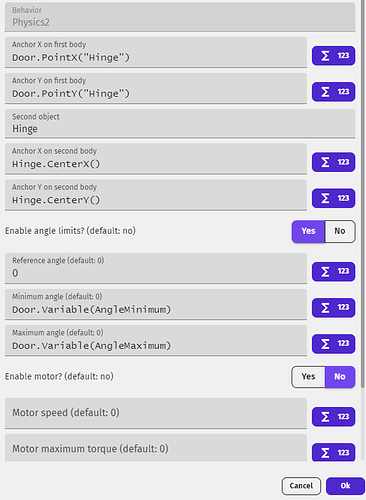Select Yes for Enable angle limits
The image size is (366, 500).
(x=308, y=231)
